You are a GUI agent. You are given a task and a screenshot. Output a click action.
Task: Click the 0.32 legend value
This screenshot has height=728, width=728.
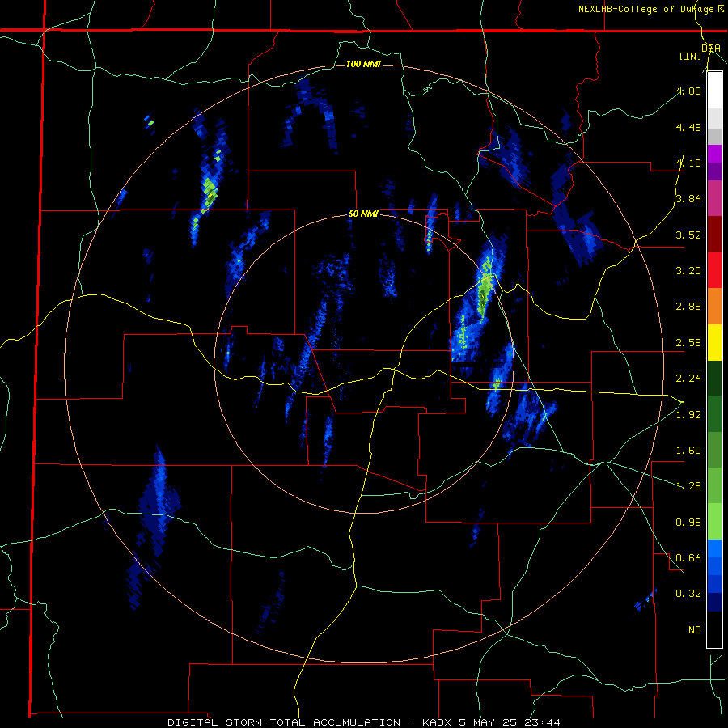click(688, 594)
